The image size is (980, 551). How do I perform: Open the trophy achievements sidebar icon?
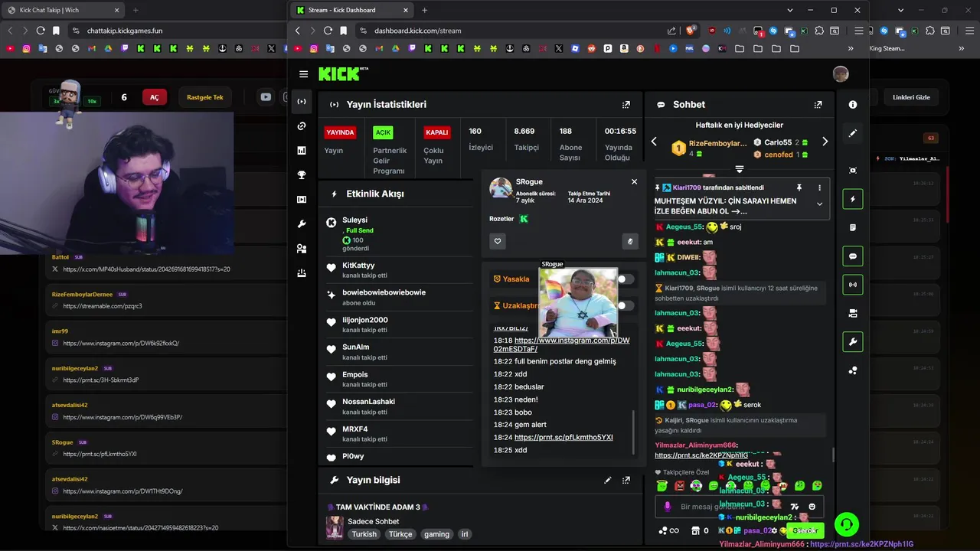click(x=302, y=175)
